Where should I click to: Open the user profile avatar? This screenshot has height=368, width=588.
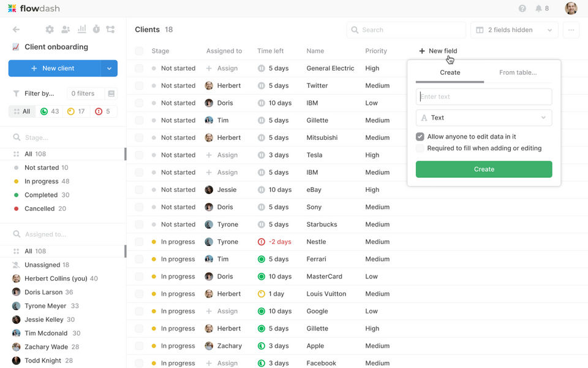[x=571, y=8]
